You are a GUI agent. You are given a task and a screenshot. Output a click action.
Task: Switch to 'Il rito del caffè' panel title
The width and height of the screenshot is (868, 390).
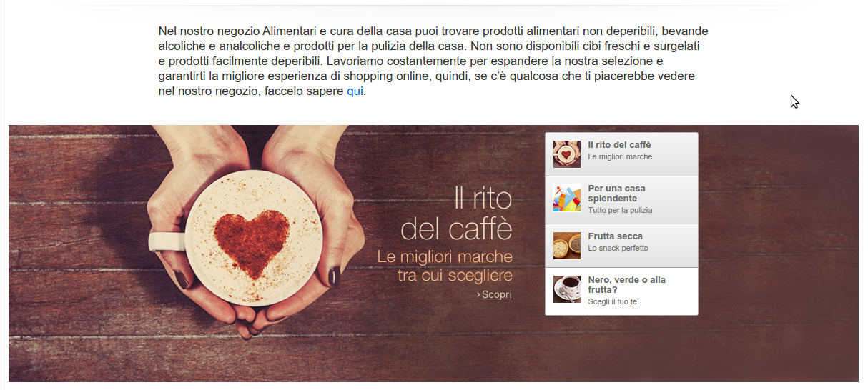(x=620, y=145)
